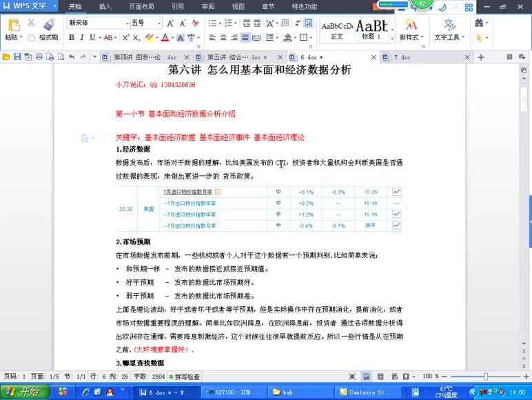Select the 正文 body text style

pyautogui.click(x=337, y=31)
